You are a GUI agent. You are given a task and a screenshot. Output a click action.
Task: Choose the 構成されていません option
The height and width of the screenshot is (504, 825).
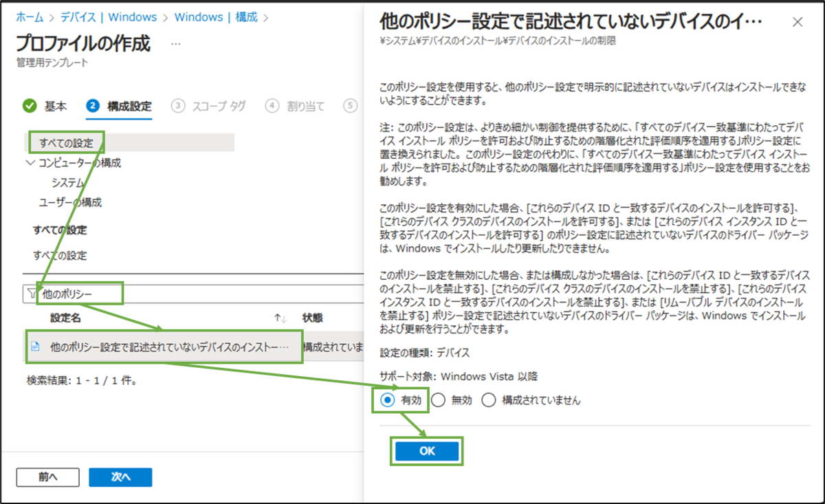click(489, 399)
